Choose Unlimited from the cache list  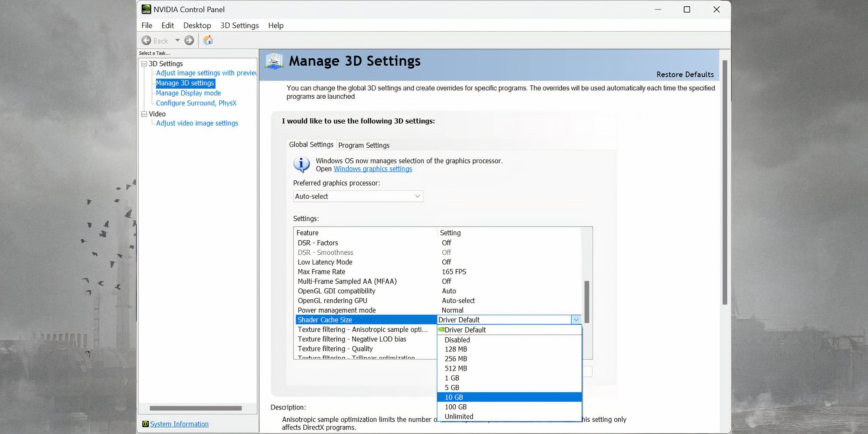459,416
